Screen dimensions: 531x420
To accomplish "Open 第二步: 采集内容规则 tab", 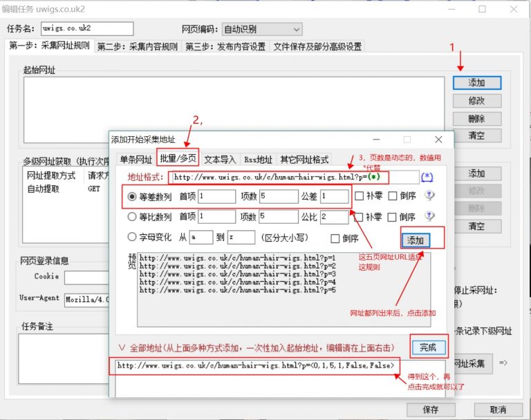I will pyautogui.click(x=138, y=47).
